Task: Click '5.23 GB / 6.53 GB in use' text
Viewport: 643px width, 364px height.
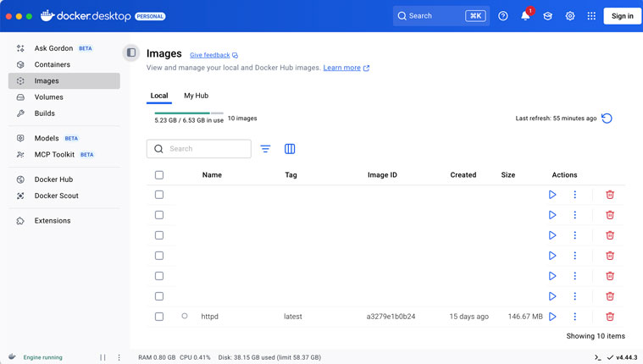Action: coord(189,120)
